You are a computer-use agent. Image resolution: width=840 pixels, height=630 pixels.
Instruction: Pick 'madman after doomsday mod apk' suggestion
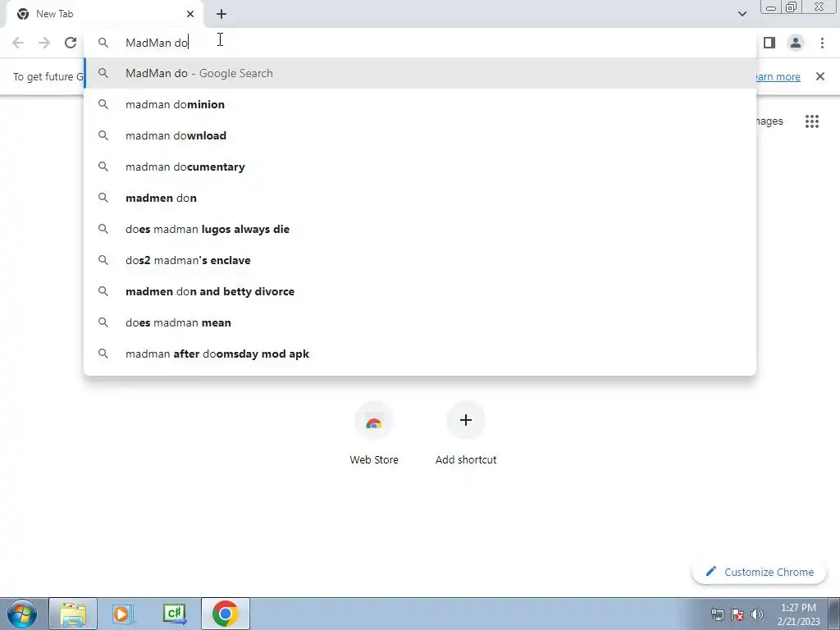click(x=420, y=354)
